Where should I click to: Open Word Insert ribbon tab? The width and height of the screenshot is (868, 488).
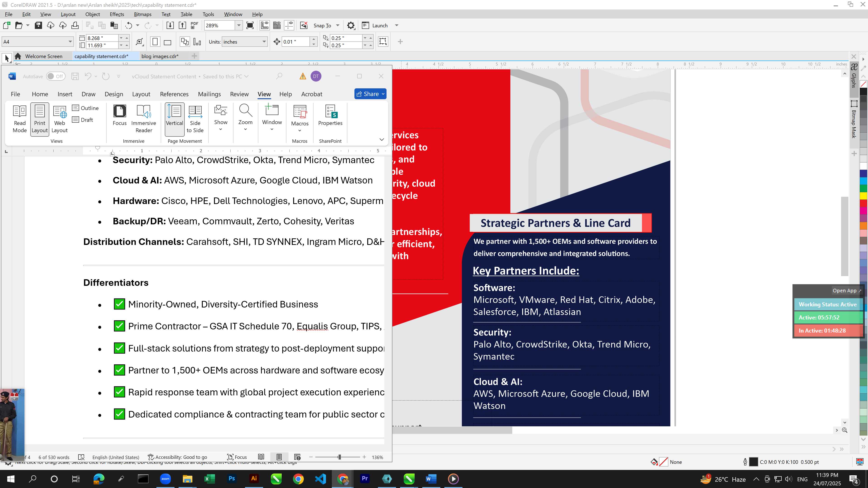(x=65, y=94)
